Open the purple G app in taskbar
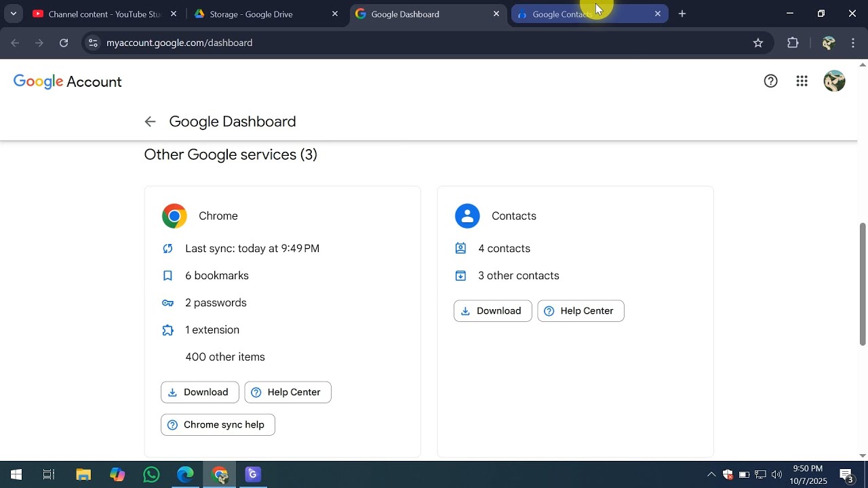The width and height of the screenshot is (868, 488). coord(253,474)
